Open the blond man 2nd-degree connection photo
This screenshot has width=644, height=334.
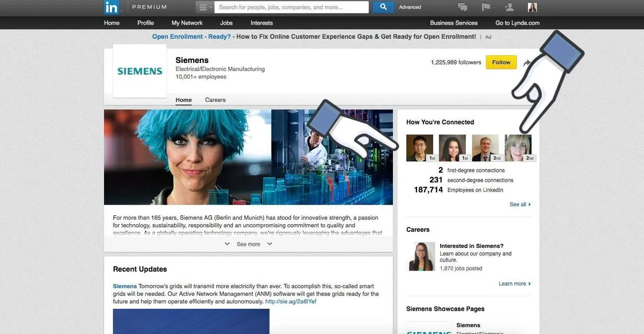coord(485,148)
